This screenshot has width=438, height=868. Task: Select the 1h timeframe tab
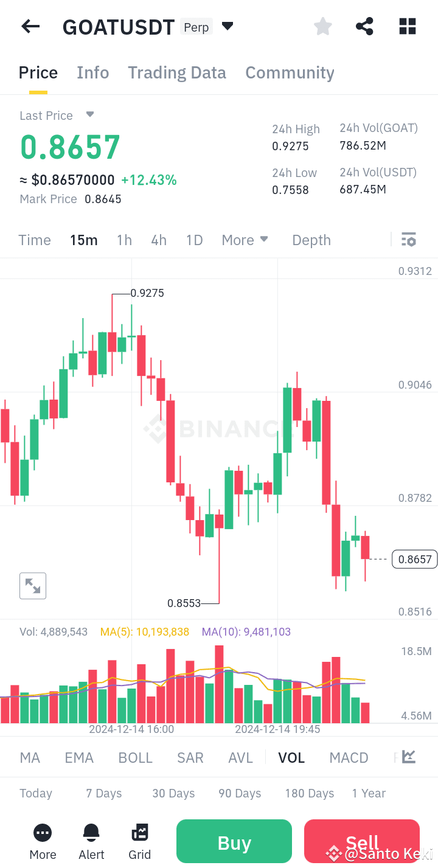pos(124,240)
